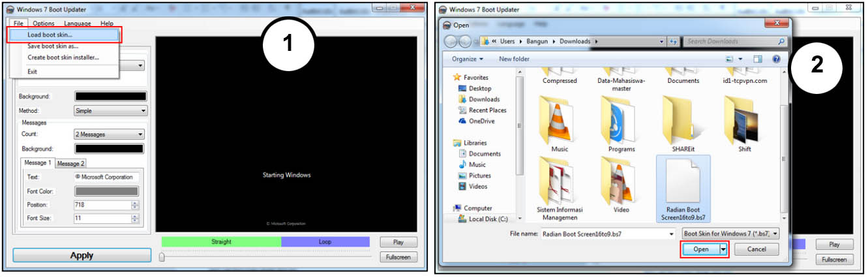
Task: Open the Language menu
Action: pyautogui.click(x=78, y=23)
